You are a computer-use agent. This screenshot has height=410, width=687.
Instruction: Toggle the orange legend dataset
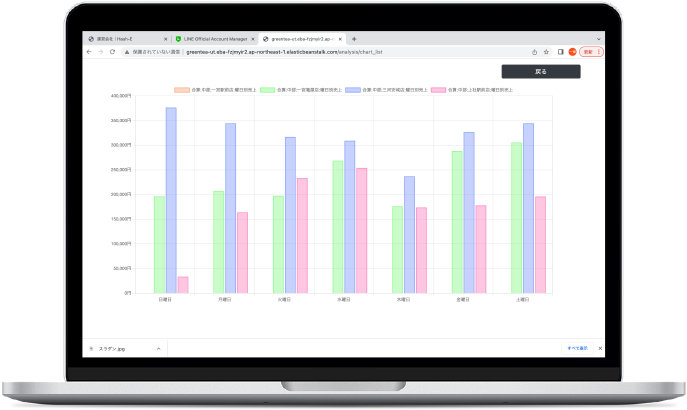(181, 89)
